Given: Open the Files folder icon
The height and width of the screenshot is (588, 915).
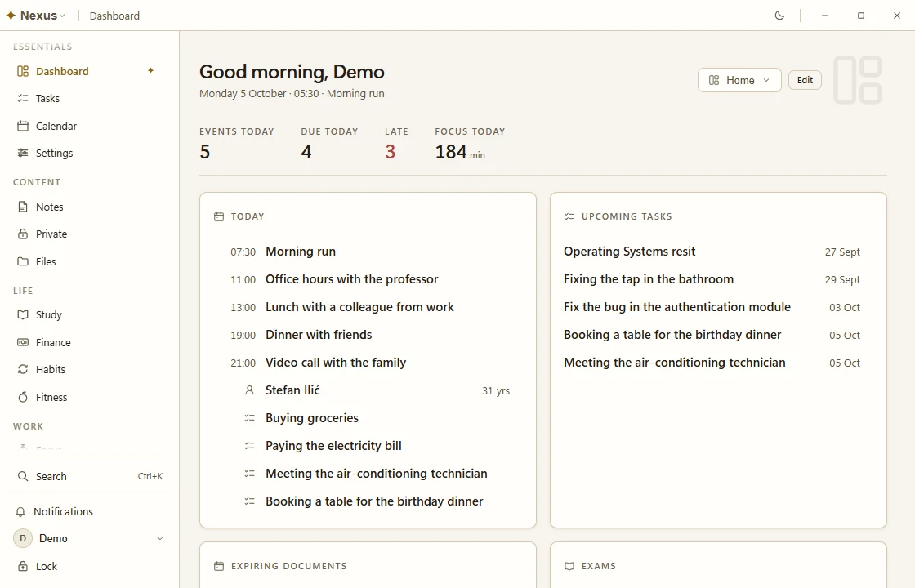Looking at the screenshot, I should coord(23,261).
